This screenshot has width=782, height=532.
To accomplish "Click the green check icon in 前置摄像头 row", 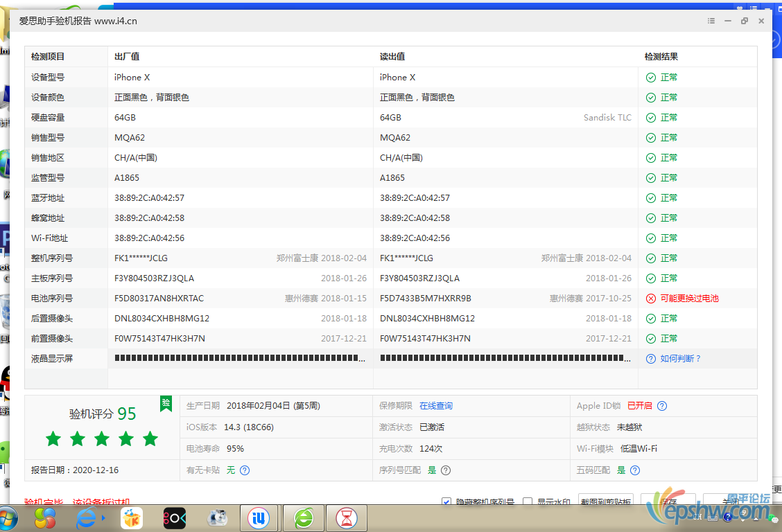I will [x=651, y=339].
